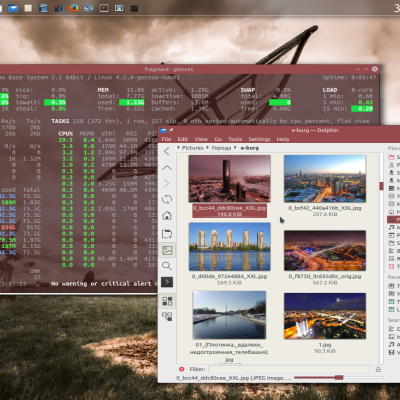Viewport: 400px width, 400px height.
Task: Open the beige notepad icon in top panel
Action: tap(28, 8)
